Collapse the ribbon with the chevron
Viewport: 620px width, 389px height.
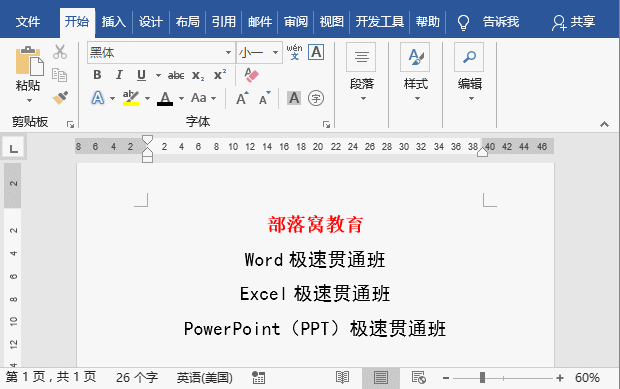(x=604, y=124)
